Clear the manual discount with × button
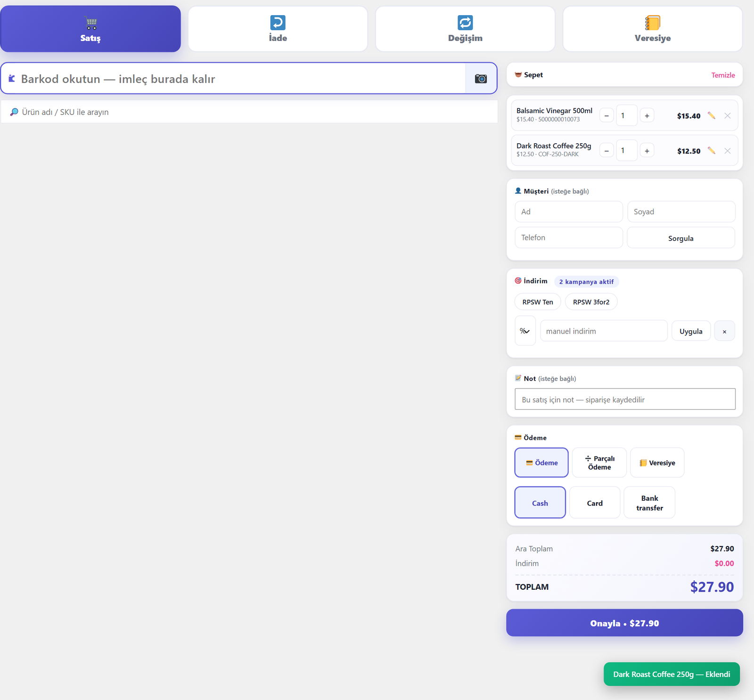Viewport: 754px width, 700px height. 724,331
